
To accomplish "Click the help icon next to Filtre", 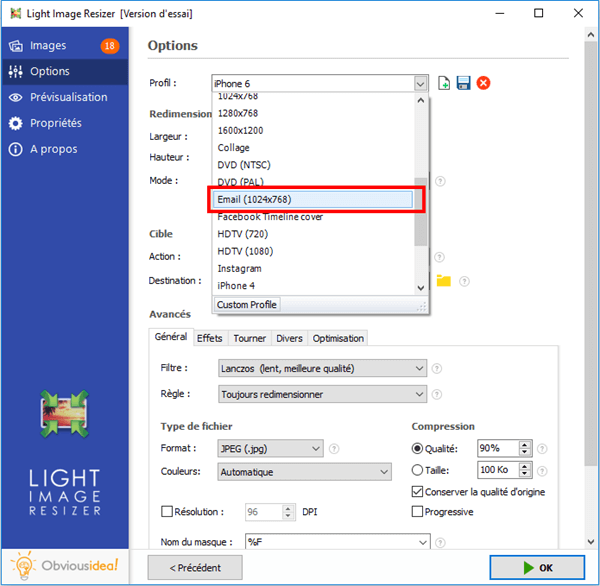I will click(x=437, y=368).
